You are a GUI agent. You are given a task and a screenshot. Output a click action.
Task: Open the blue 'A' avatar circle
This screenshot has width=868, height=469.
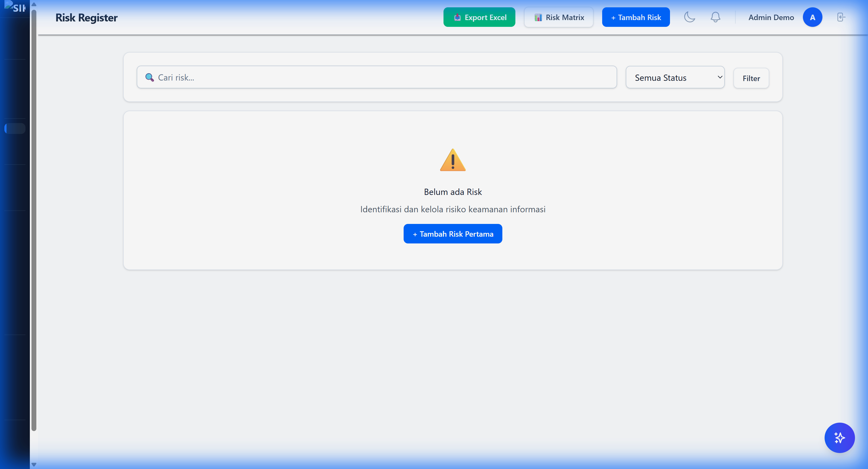[813, 17]
